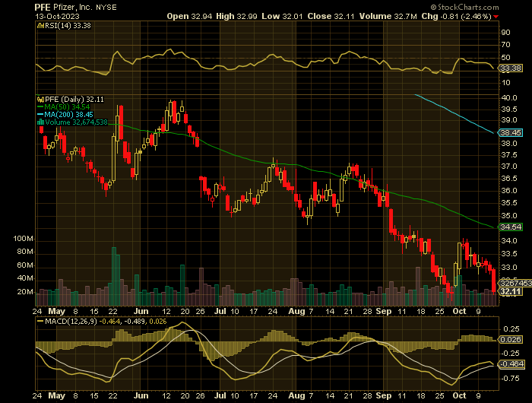Click the Low 32.01 value
The width and height of the screenshot is (532, 403).
282,16
